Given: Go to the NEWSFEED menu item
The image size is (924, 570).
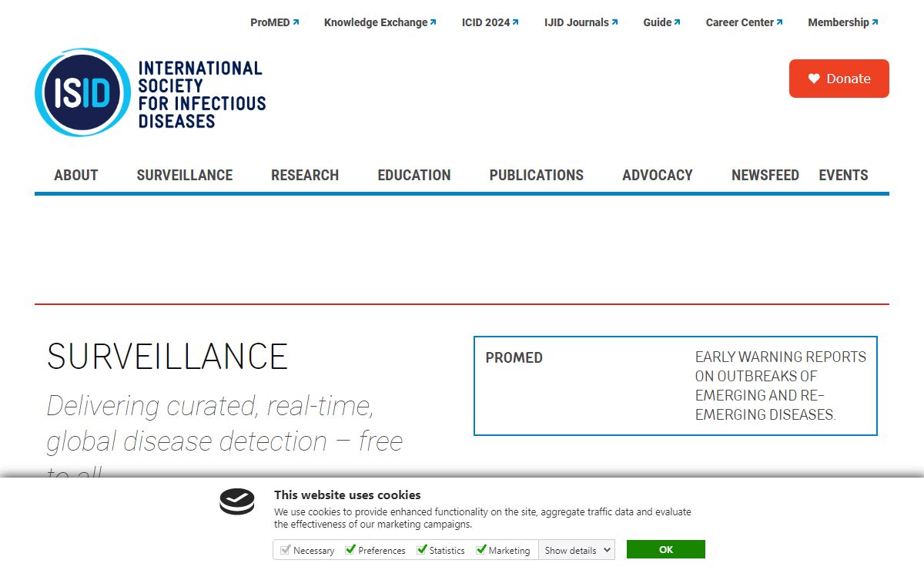Looking at the screenshot, I should click(x=765, y=175).
